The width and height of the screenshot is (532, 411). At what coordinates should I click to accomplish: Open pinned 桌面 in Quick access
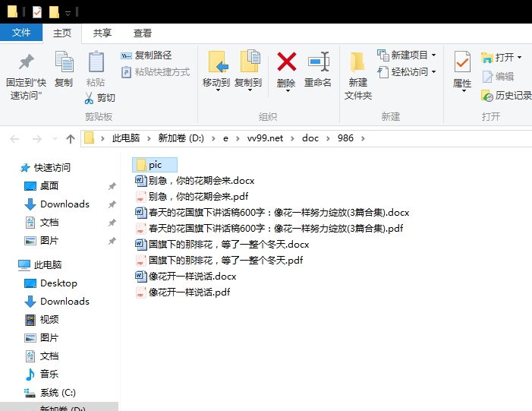42,186
